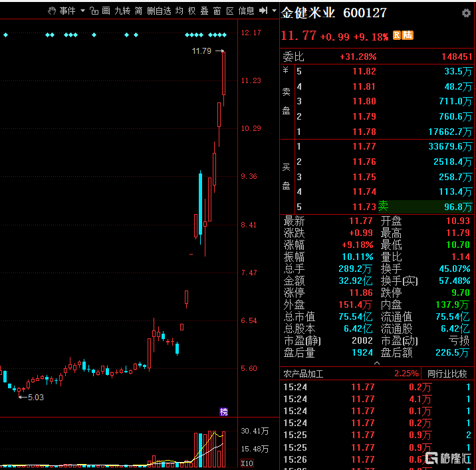Image resolution: width=476 pixels, height=470 pixels.
Task: Click the 金健米业 stock name title
Action: (308, 13)
